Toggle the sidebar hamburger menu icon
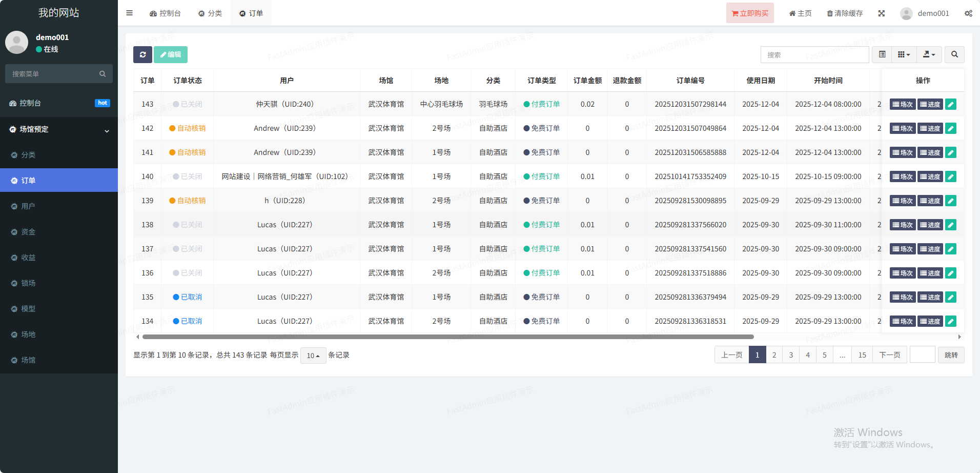The image size is (980, 473). point(130,13)
